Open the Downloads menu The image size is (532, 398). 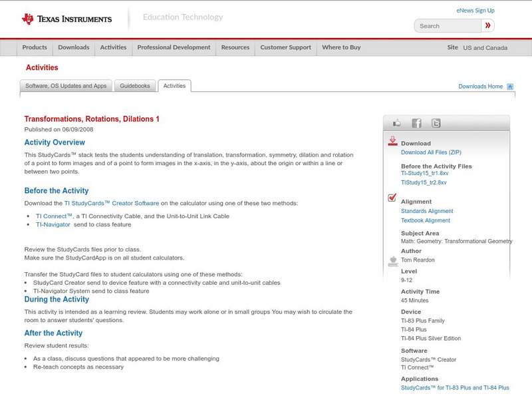coord(74,47)
